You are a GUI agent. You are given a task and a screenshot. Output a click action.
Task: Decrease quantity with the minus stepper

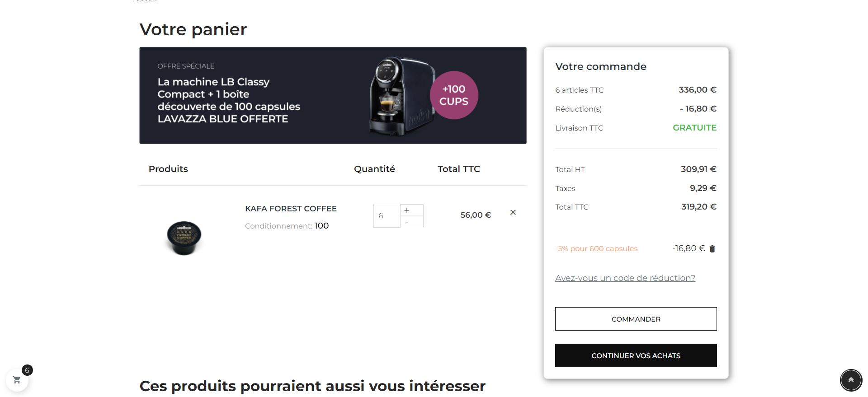pos(412,221)
